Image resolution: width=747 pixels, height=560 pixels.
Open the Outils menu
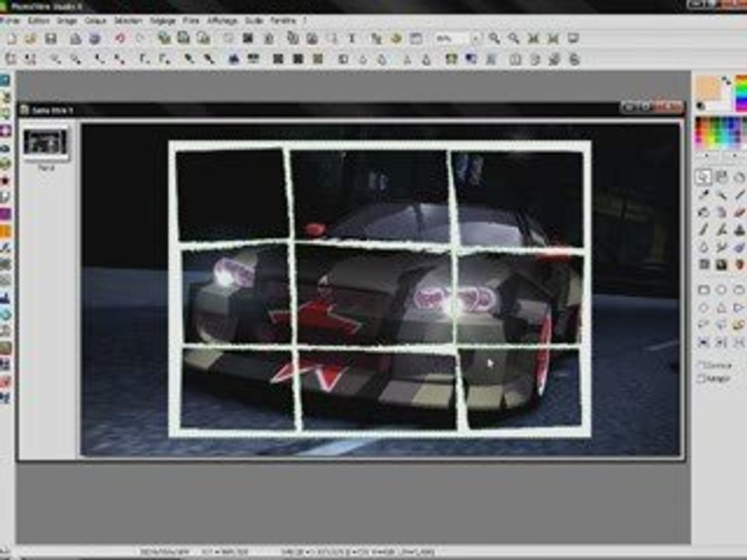(254, 21)
